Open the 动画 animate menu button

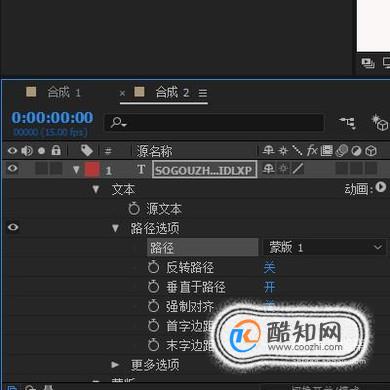380,187
